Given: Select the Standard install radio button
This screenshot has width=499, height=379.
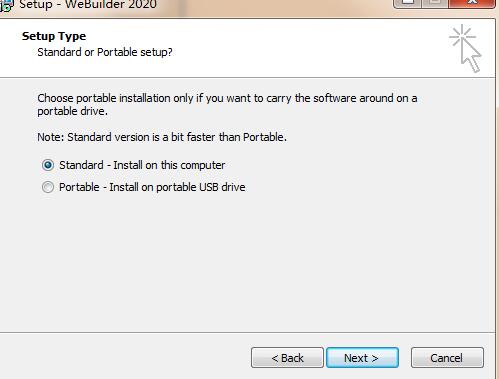Looking at the screenshot, I should tap(48, 165).
